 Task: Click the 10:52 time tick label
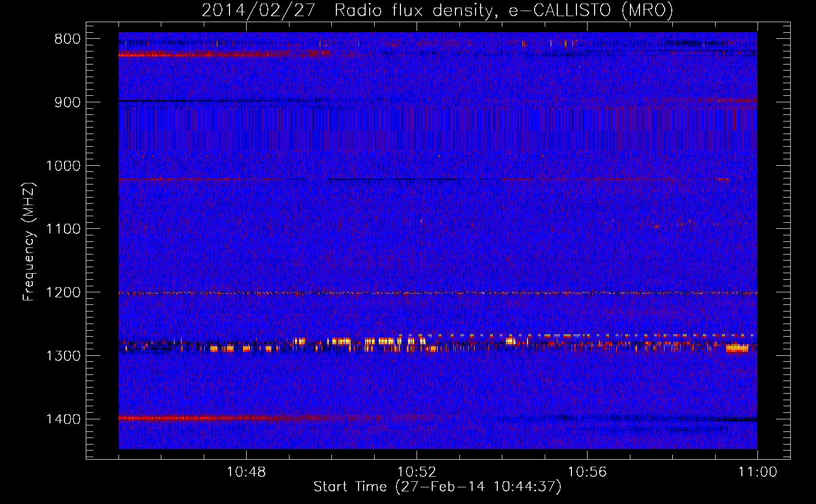[417, 472]
